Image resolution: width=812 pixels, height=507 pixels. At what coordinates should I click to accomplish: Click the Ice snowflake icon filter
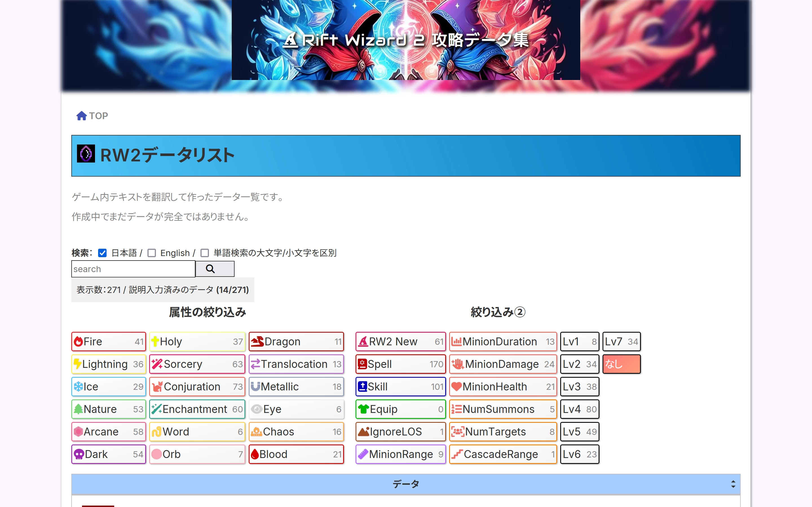pyautogui.click(x=78, y=387)
